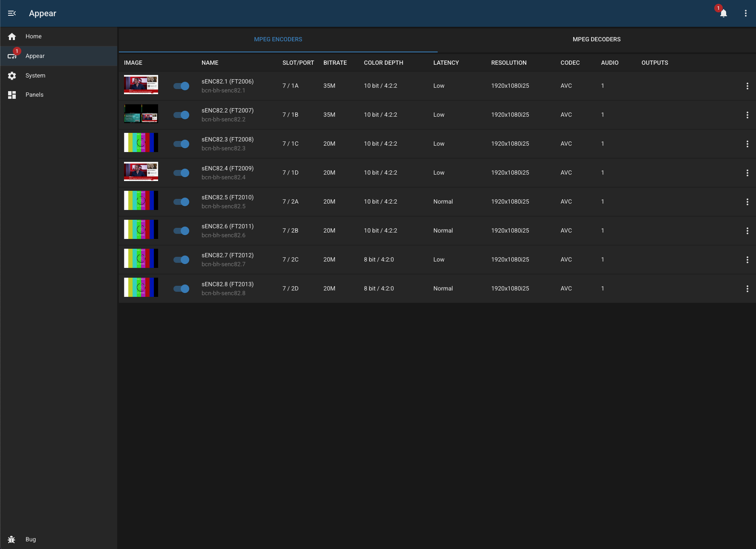Open the Panels section
Screen dimensions: 756x549
pos(34,95)
